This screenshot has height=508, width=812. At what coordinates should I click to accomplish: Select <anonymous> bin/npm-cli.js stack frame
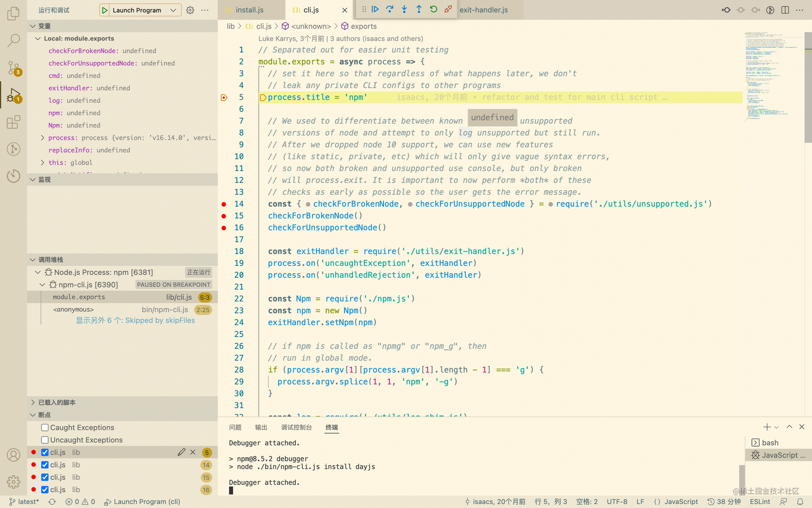[x=122, y=310]
